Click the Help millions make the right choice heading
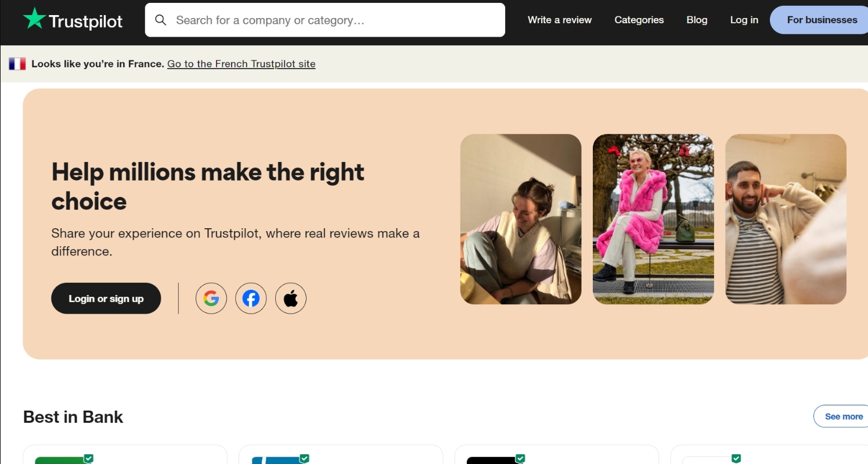Image resolution: width=868 pixels, height=464 pixels. click(x=208, y=186)
